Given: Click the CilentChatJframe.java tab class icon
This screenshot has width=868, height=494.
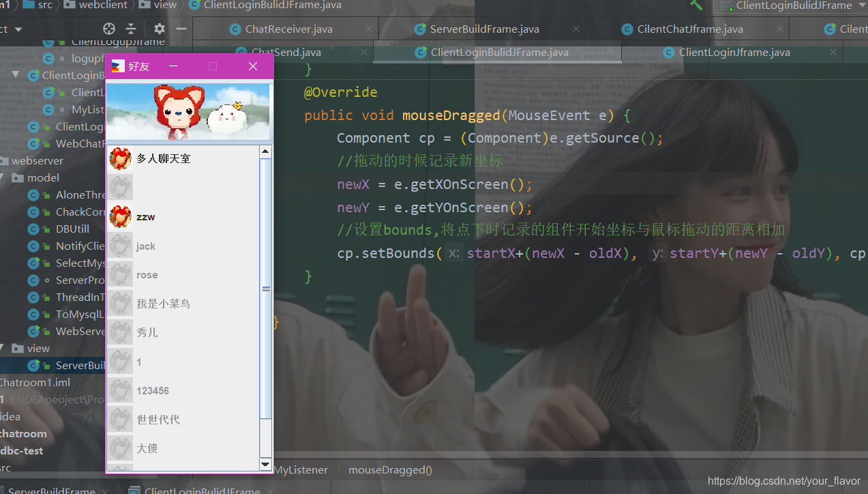Looking at the screenshot, I should 627,29.
